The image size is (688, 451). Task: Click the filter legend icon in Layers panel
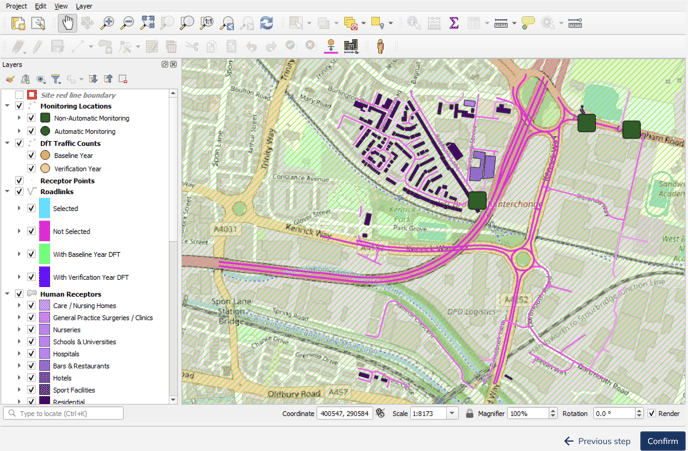[x=56, y=79]
